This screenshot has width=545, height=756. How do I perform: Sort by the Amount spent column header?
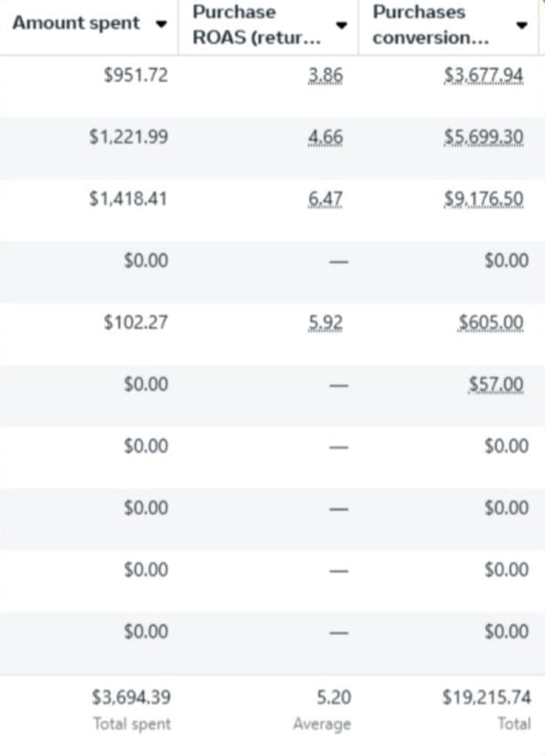(76, 23)
